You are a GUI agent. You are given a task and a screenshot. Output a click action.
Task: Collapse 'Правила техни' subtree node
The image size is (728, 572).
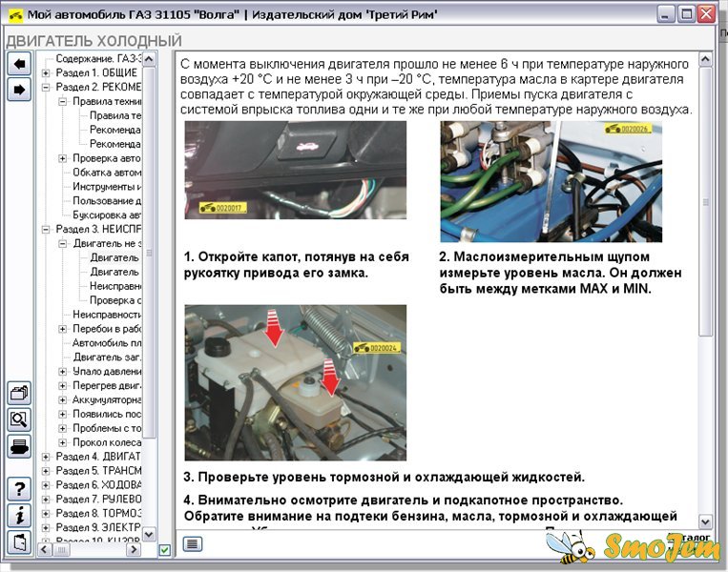(62, 102)
